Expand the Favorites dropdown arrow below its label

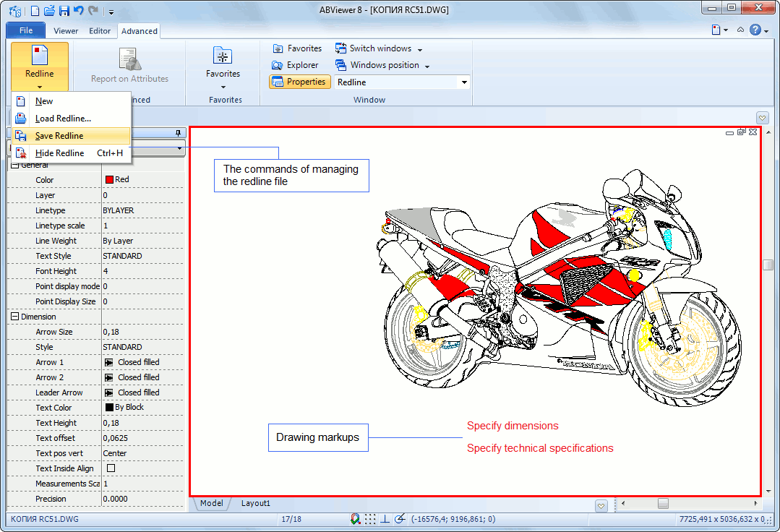[223, 87]
